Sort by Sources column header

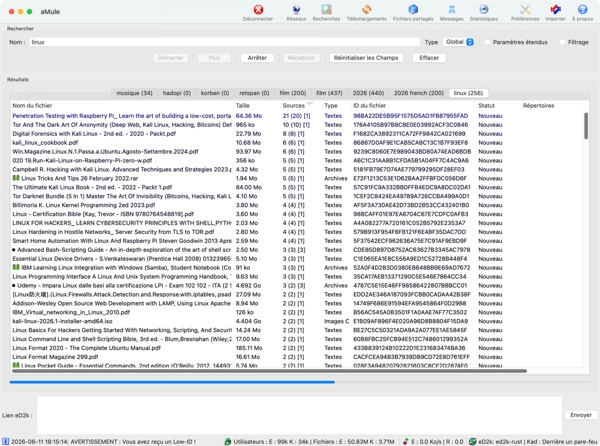tap(301, 106)
